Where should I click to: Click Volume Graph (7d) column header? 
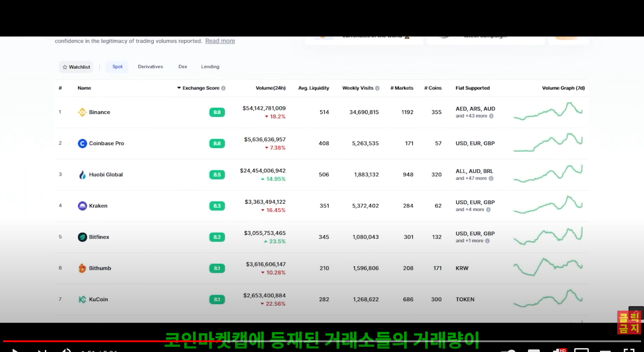coord(563,88)
